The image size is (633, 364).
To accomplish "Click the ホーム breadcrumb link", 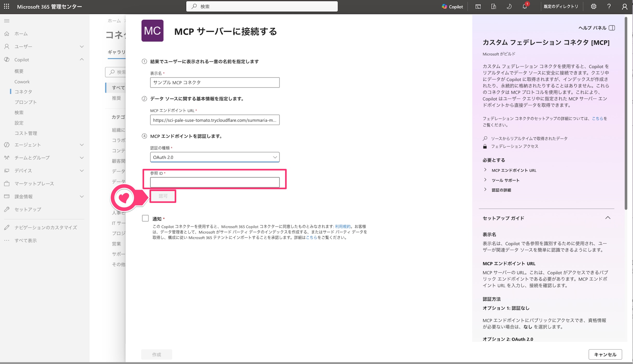I will pyautogui.click(x=114, y=21).
